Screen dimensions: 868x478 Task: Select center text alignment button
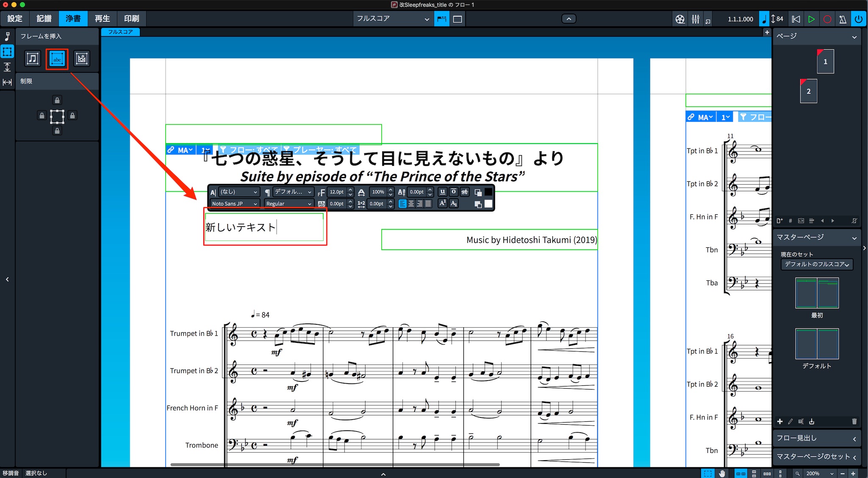point(411,204)
